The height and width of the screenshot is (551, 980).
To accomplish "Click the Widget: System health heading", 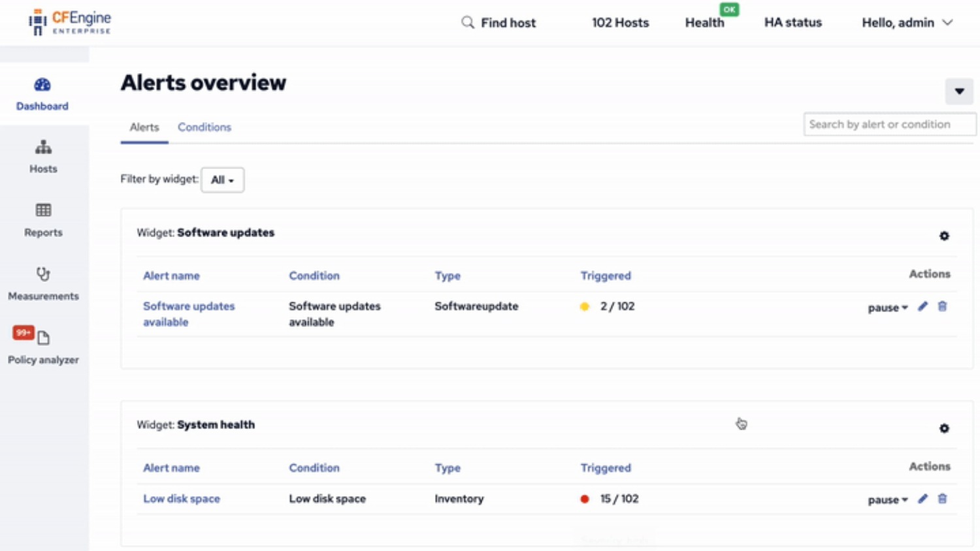I will pos(195,425).
